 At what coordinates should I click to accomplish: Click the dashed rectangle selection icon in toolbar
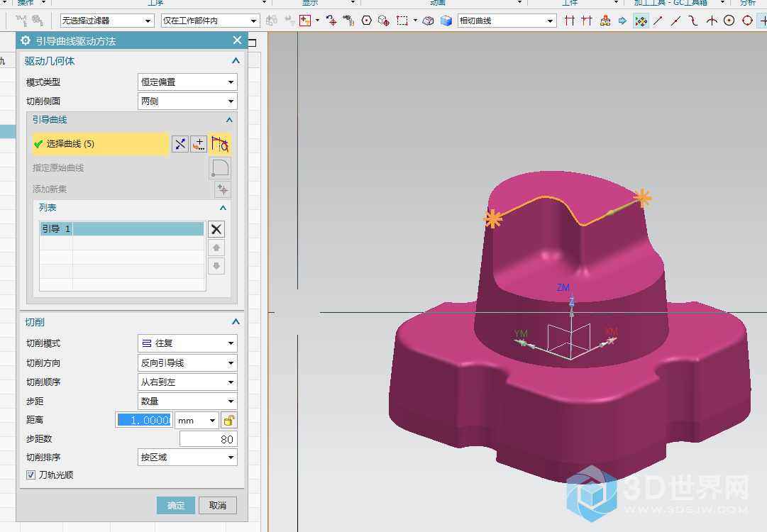click(402, 21)
